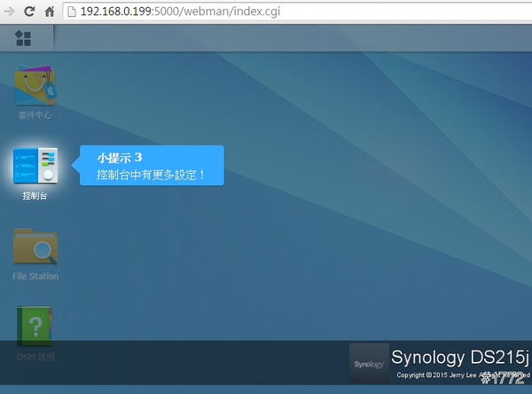Image resolution: width=532 pixels, height=394 pixels.
Task: Open the DSM 說明 help book icon
Action: 35,326
